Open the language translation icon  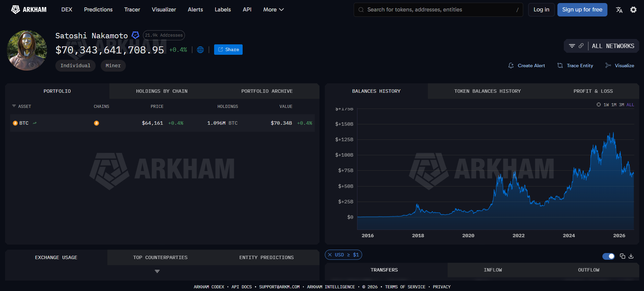tap(619, 10)
